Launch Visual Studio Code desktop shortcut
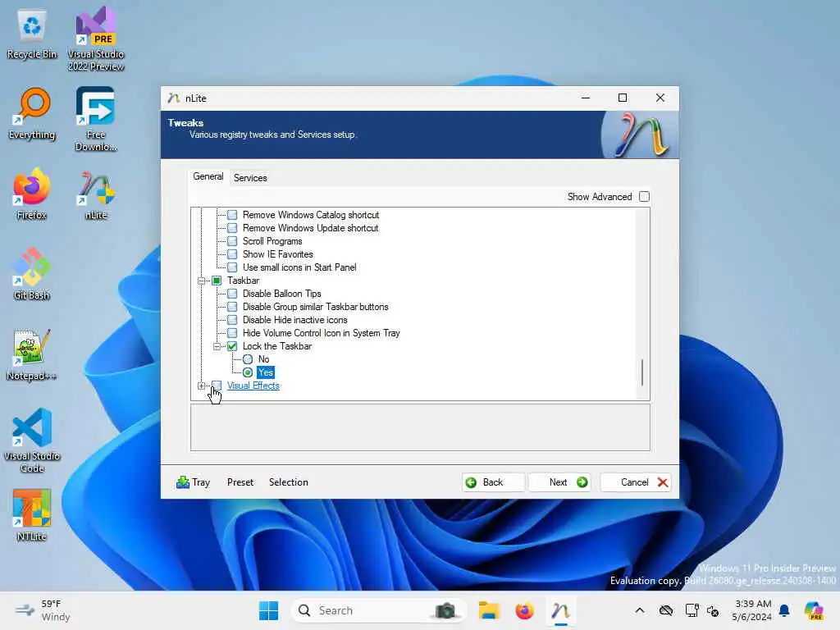Screen dimensions: 840x630 32,441
